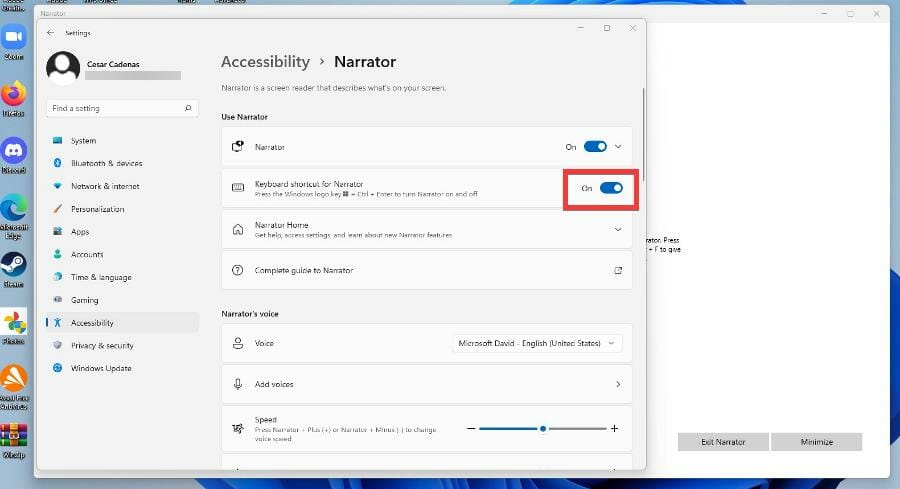Viewport: 900px width, 489px height.
Task: Open Complete guide to Narrator link
Action: 427,270
